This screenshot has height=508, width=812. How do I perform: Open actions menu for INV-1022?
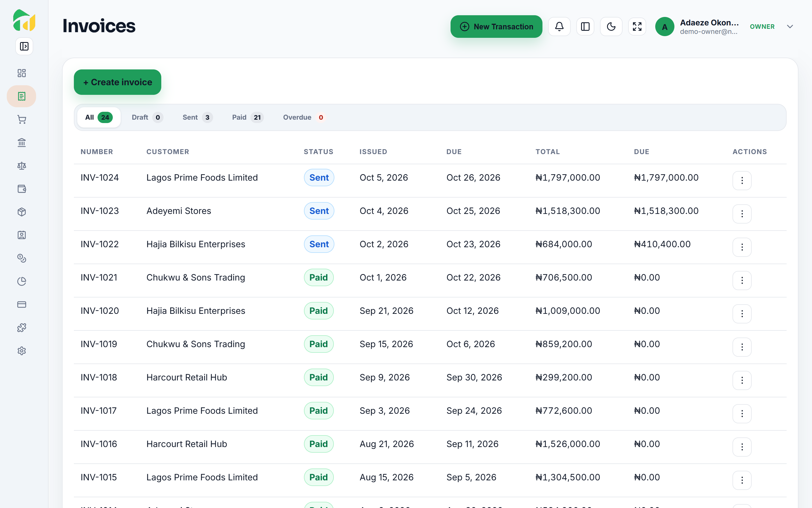[x=742, y=247]
